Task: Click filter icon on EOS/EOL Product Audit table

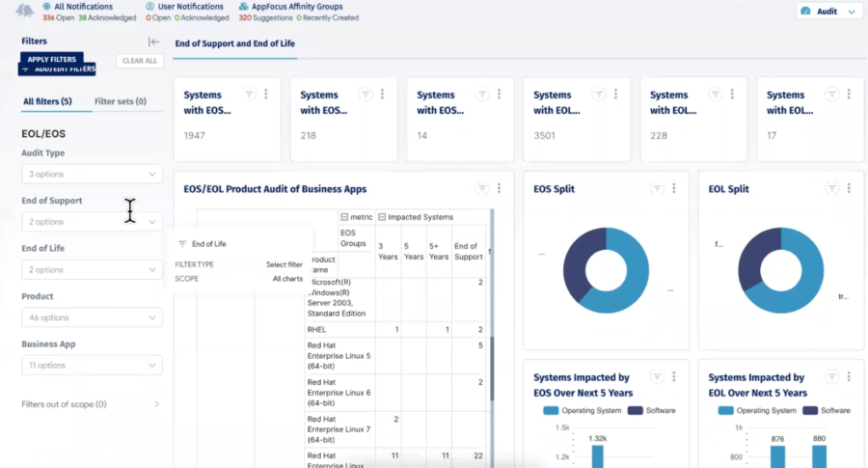Action: click(481, 189)
